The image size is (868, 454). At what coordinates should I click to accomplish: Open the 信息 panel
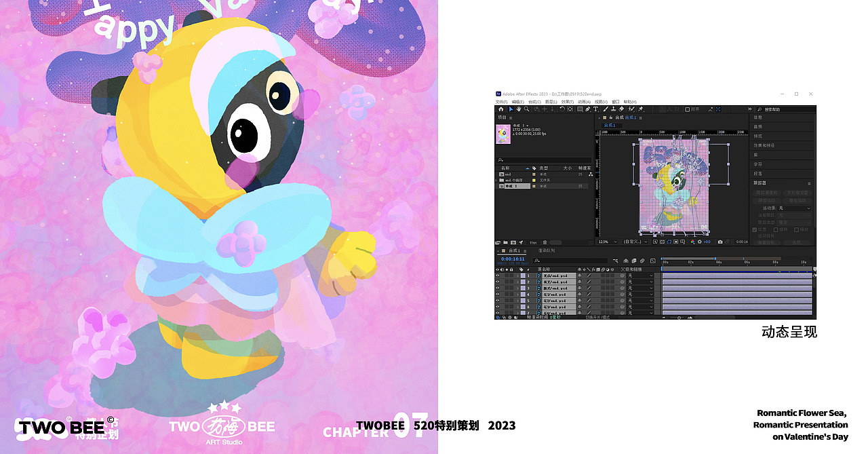(x=757, y=117)
